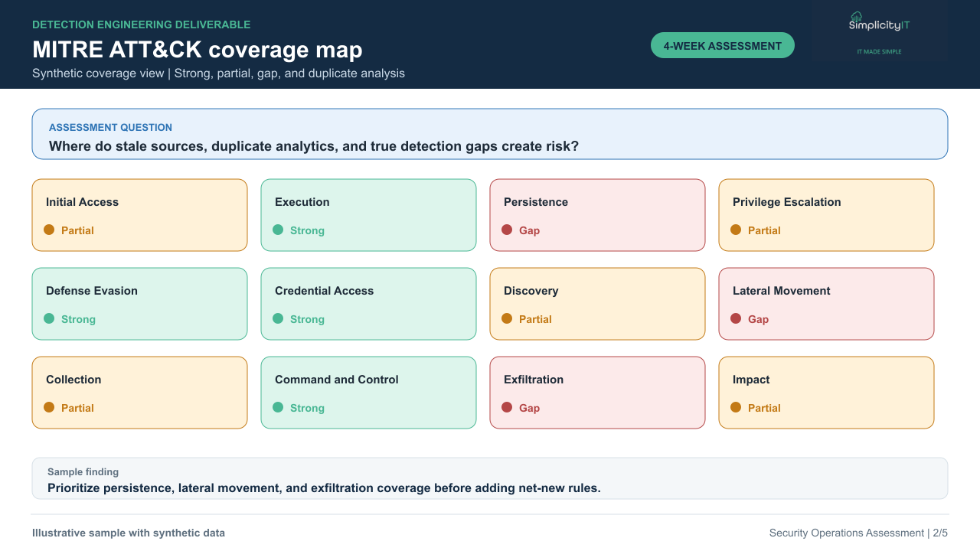Click the green status dot under Execution
The image size is (980, 551).
[278, 230]
